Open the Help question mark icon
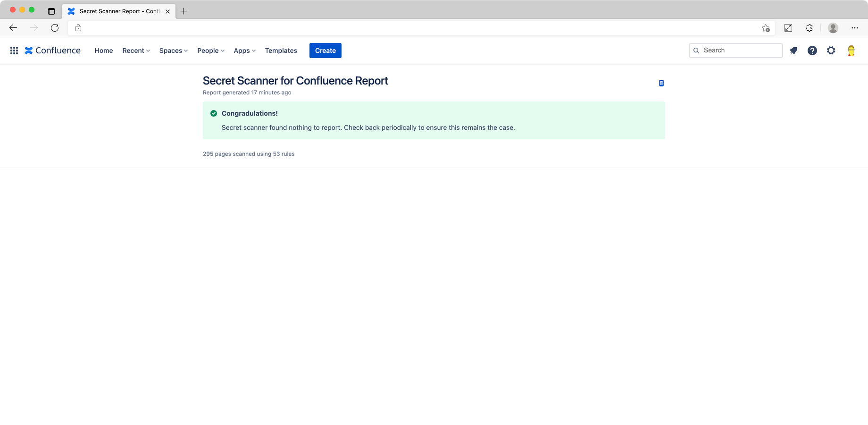 tap(812, 51)
